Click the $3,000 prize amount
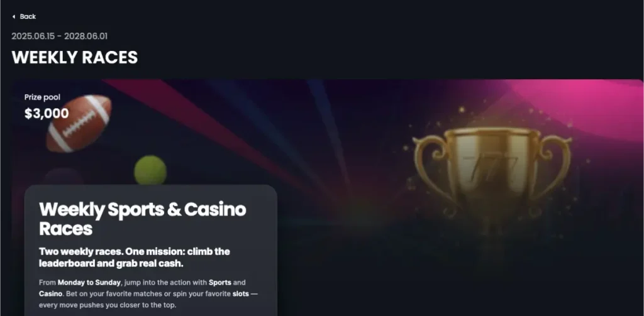Screen dimensions: 644x316 click(x=47, y=114)
